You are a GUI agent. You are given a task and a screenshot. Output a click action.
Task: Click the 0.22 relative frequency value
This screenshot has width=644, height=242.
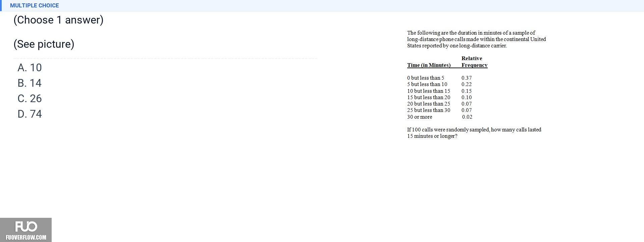coord(467,84)
